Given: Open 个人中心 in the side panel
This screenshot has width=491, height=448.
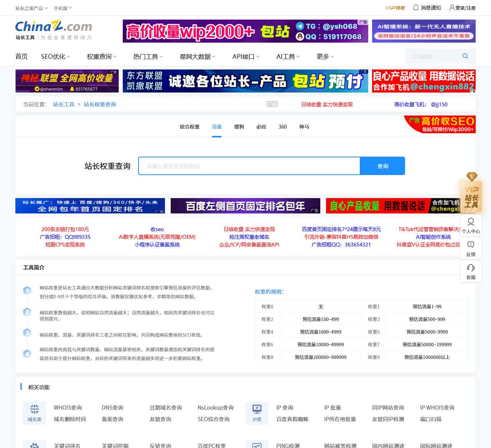Looking at the screenshot, I should [471, 225].
